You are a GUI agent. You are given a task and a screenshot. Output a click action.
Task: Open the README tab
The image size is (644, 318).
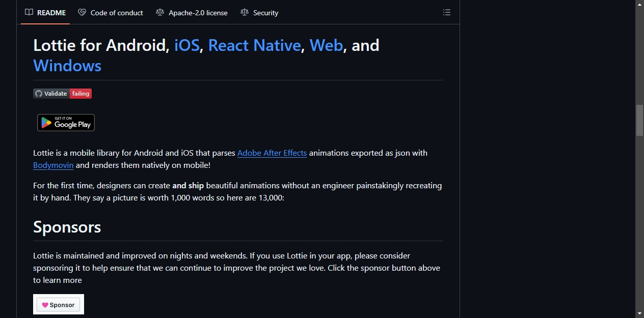click(x=45, y=12)
